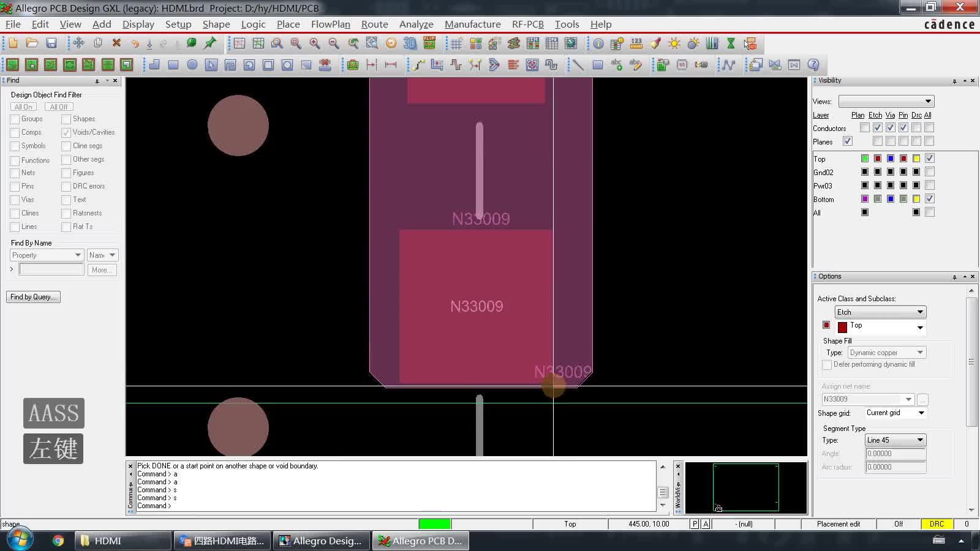Click the 123 ruler Measure icon
980x551 pixels.
click(x=636, y=43)
